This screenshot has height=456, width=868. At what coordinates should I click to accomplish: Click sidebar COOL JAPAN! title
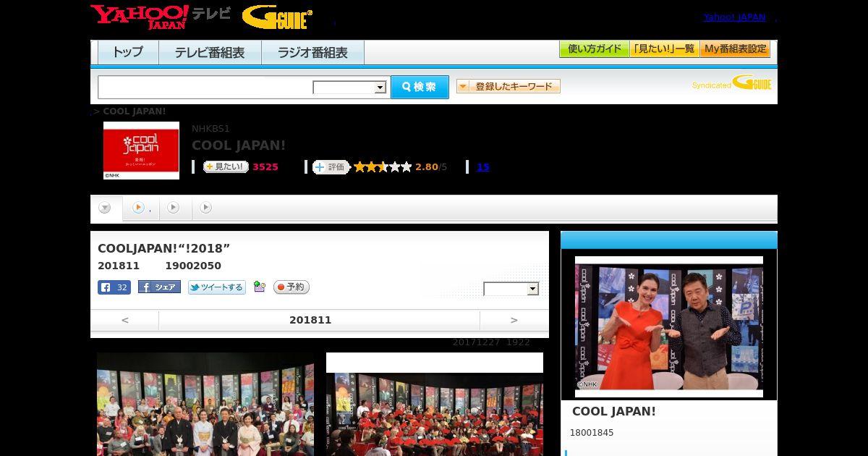coord(614,411)
